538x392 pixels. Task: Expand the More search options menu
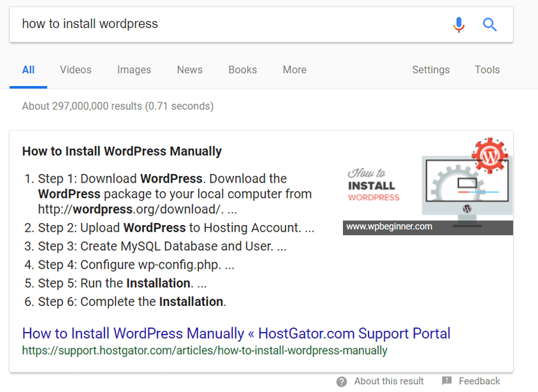pyautogui.click(x=295, y=70)
